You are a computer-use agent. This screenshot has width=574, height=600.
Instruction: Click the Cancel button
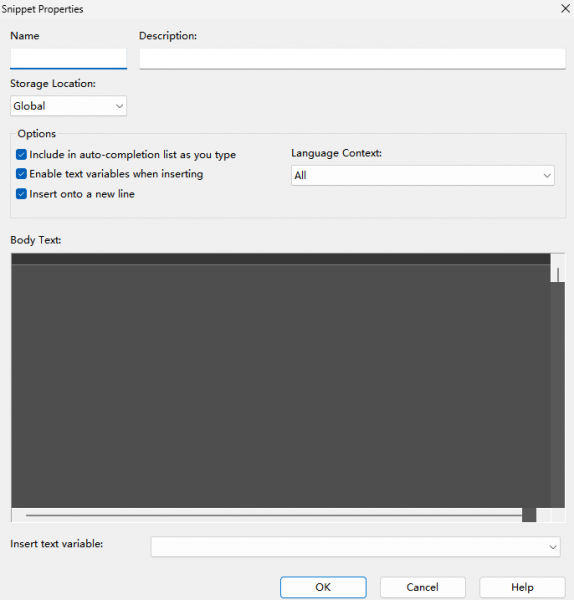click(422, 587)
